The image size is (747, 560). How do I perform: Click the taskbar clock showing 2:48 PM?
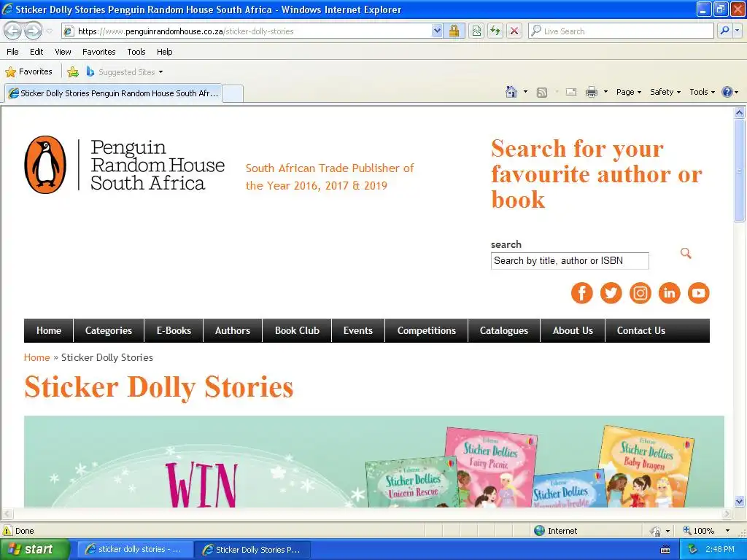click(x=719, y=550)
